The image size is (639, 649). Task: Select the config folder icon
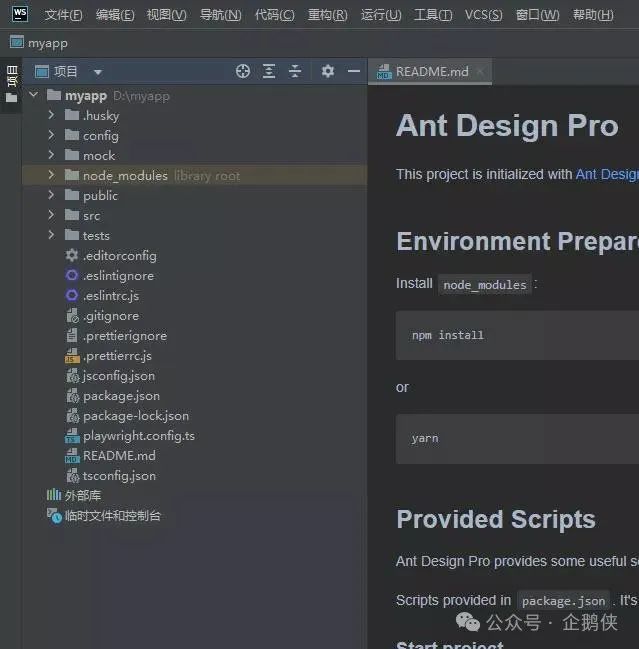72,135
